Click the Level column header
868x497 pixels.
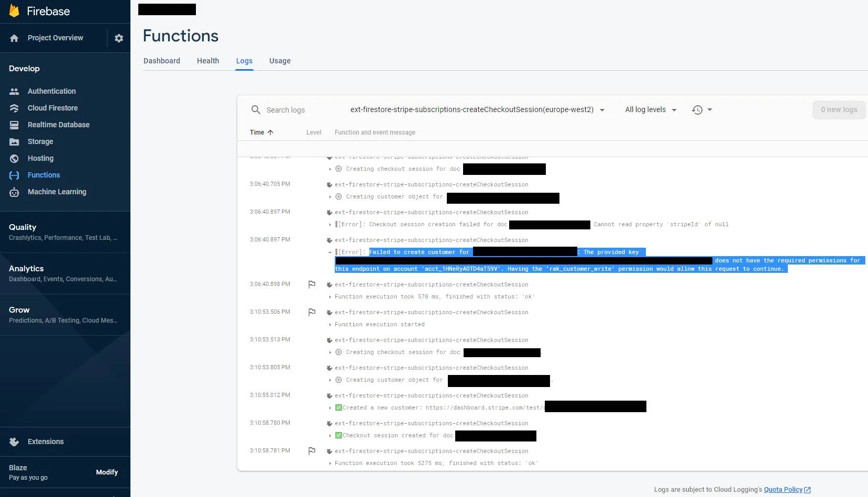click(314, 132)
